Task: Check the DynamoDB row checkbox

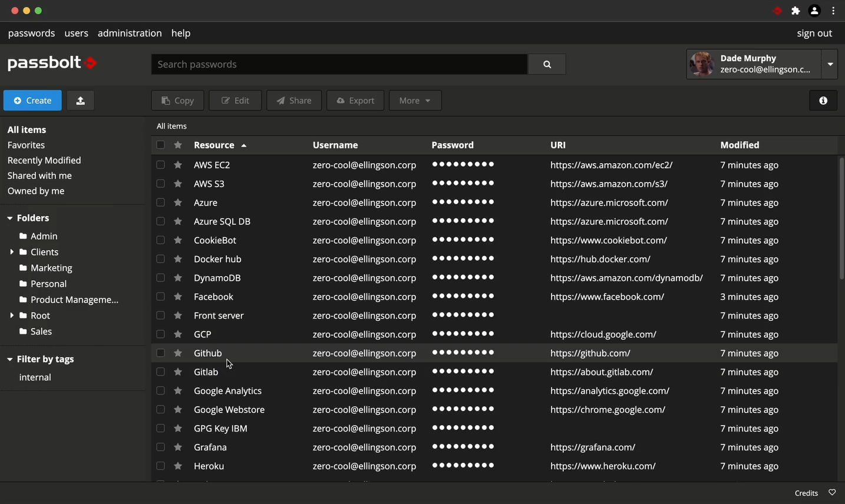Action: click(x=160, y=278)
